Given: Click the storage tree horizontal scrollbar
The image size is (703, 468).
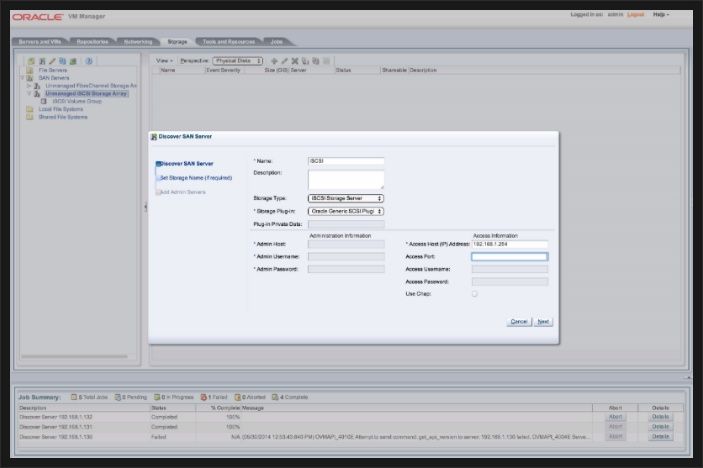Looking at the screenshot, I should tap(74, 356).
